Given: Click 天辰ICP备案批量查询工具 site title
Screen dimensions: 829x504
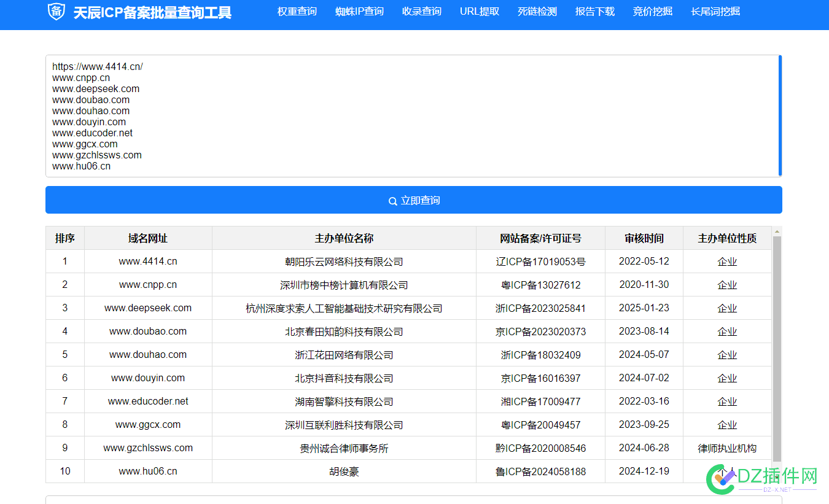Looking at the screenshot, I should coord(152,12).
